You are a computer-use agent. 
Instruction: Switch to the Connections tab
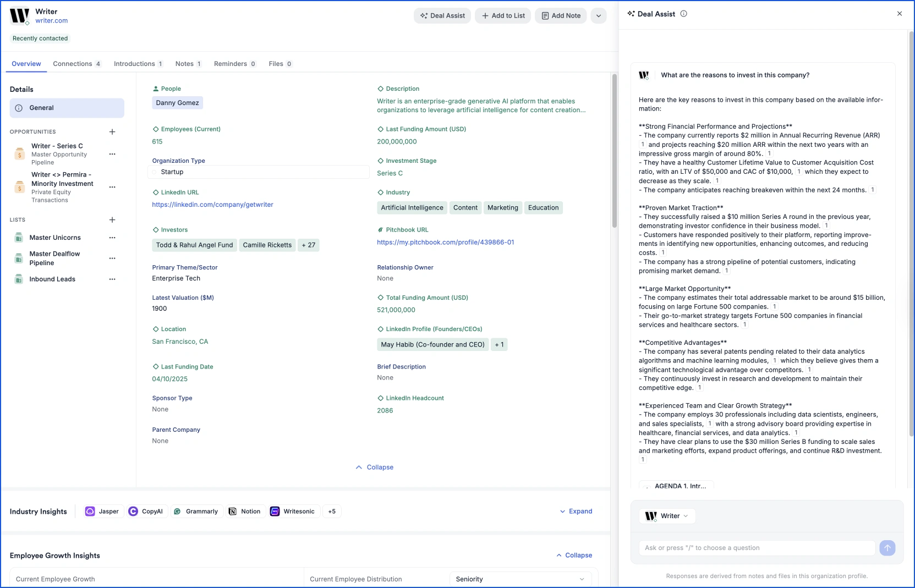[77, 64]
